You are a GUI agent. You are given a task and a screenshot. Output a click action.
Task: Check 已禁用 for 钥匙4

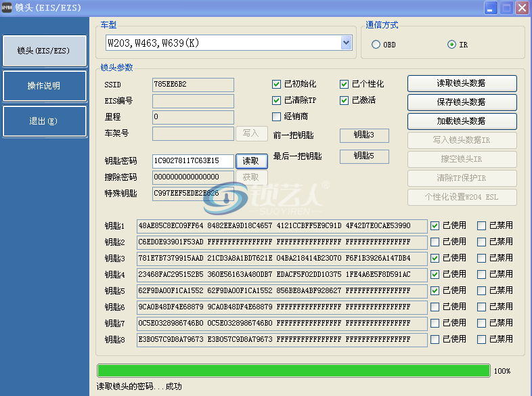(x=481, y=275)
